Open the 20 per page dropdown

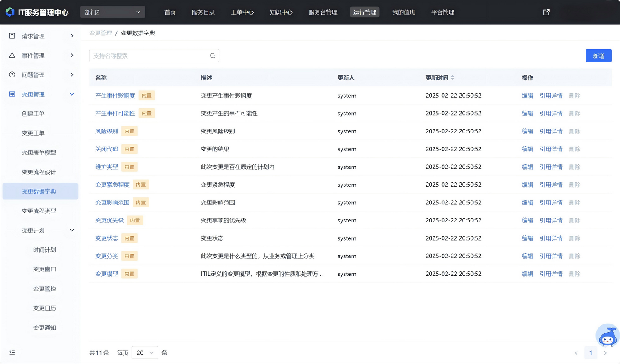145,353
